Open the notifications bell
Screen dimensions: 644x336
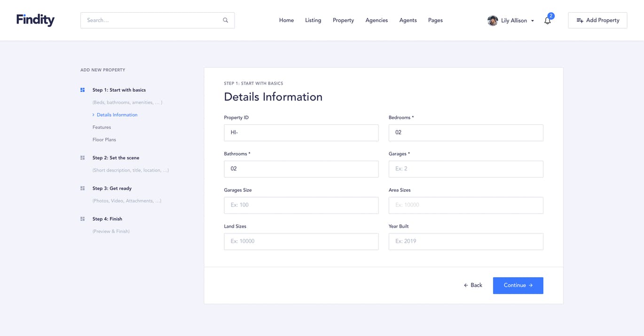(x=547, y=21)
